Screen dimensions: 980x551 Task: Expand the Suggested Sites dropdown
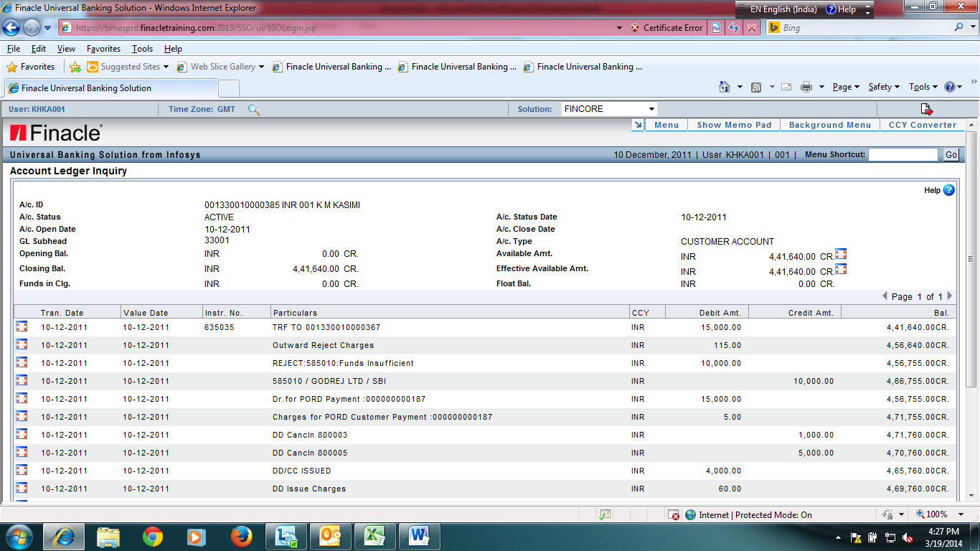tap(166, 67)
